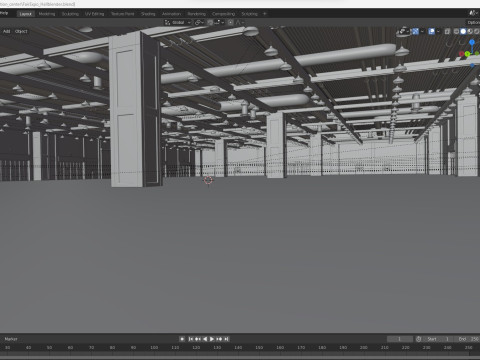Open the scene selector dropdown at top right
480x360 pixels.
[x=474, y=13]
